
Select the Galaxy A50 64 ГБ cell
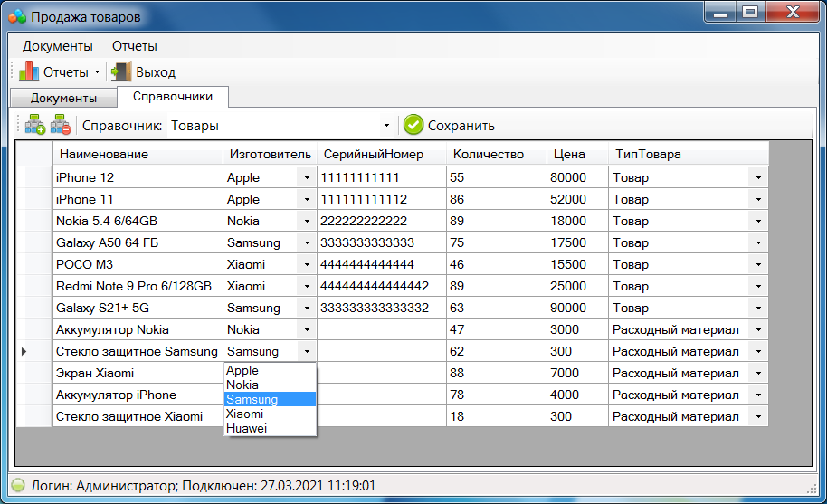[x=138, y=242]
